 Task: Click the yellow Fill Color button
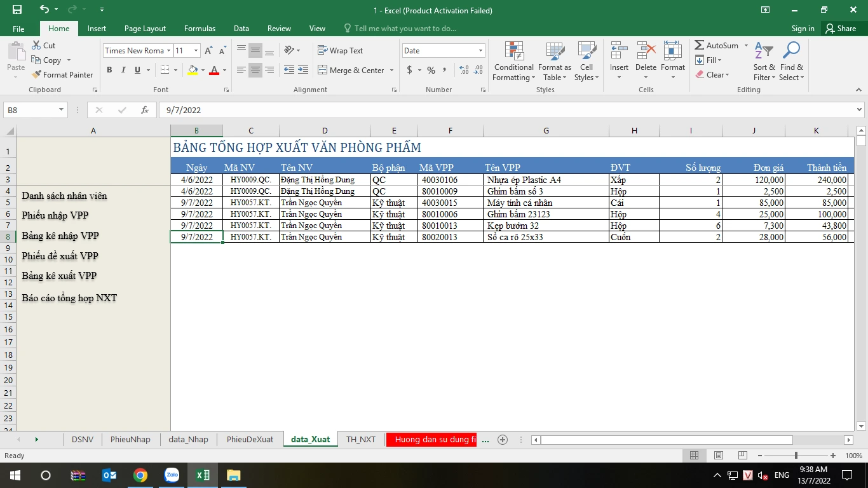click(193, 70)
